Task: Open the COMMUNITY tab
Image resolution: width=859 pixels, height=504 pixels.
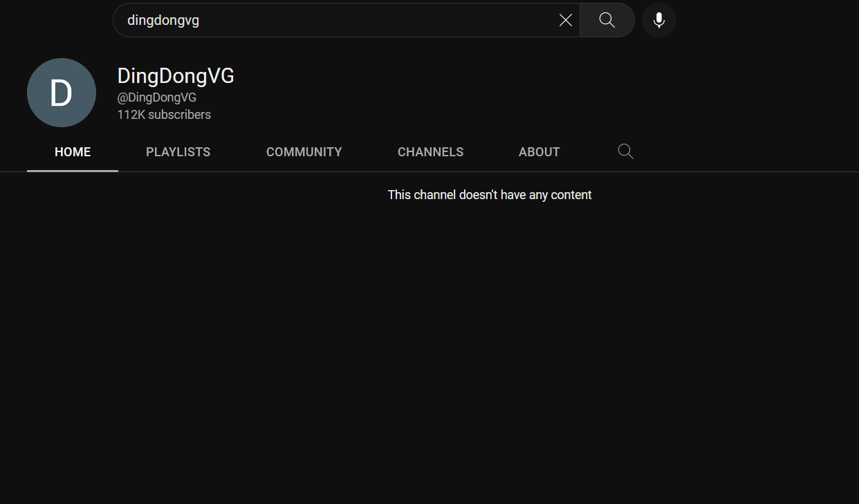Action: (x=304, y=152)
